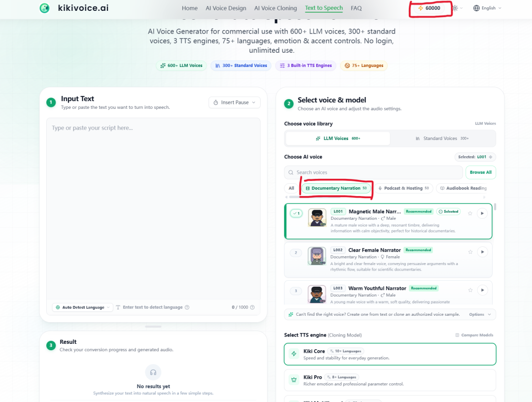The height and width of the screenshot is (402, 532).
Task: Click the LLM Voices label top right
Action: click(485, 124)
